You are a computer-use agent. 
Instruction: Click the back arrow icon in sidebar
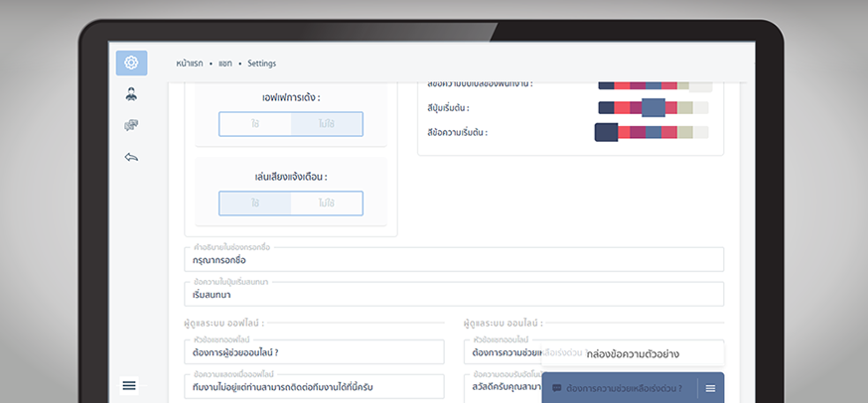(131, 157)
